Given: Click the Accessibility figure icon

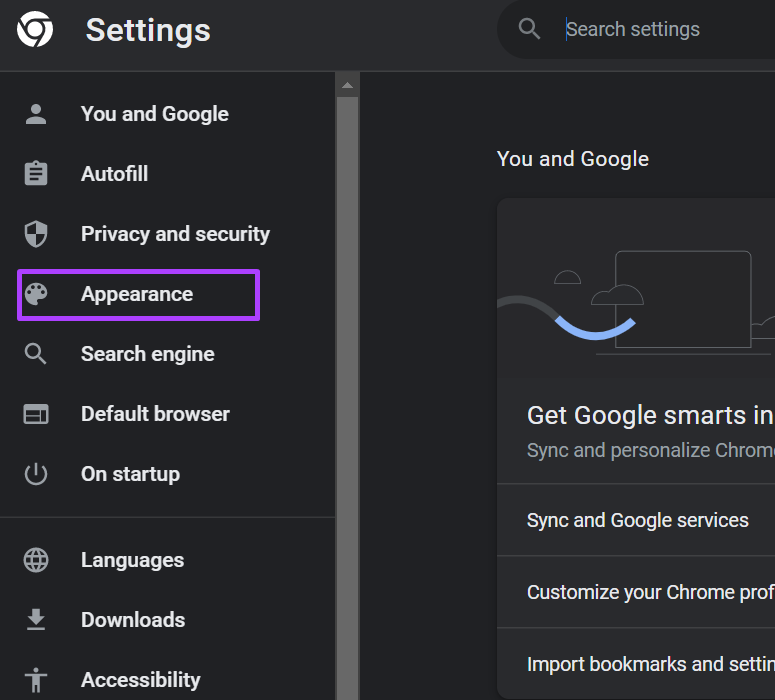Looking at the screenshot, I should pyautogui.click(x=36, y=680).
